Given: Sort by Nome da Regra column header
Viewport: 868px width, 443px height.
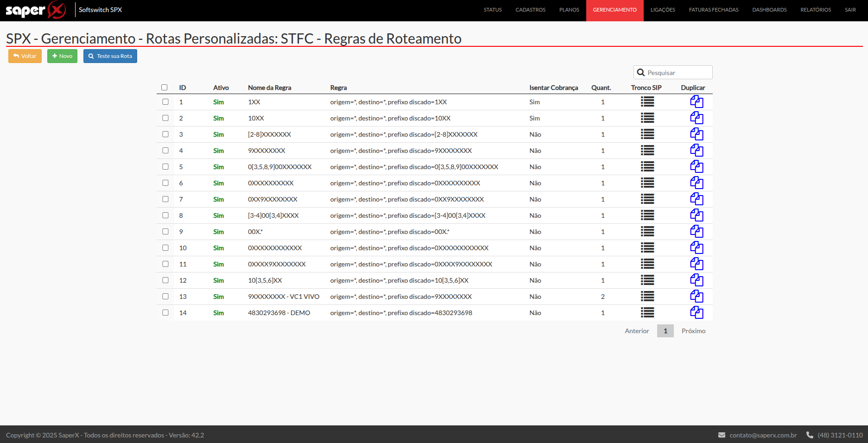Looking at the screenshot, I should tap(270, 88).
